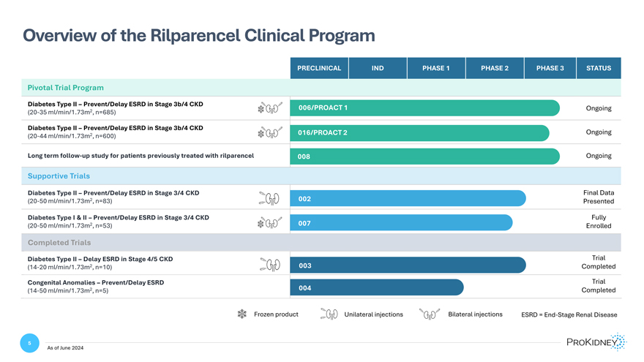Click the Ongoing status for 006/PROACT 1
This screenshot has height=362, width=644.
coord(599,108)
